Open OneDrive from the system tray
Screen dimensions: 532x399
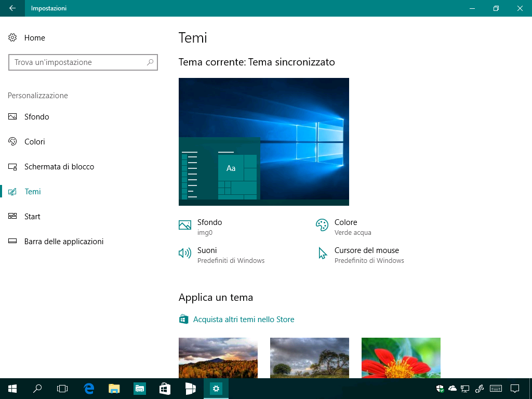tap(452, 389)
